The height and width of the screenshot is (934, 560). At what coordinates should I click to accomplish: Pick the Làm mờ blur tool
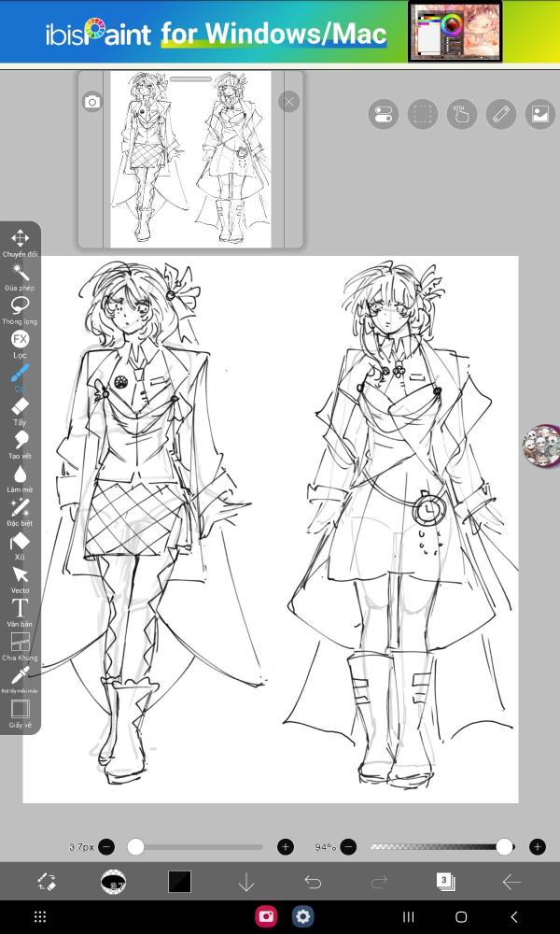point(20,475)
